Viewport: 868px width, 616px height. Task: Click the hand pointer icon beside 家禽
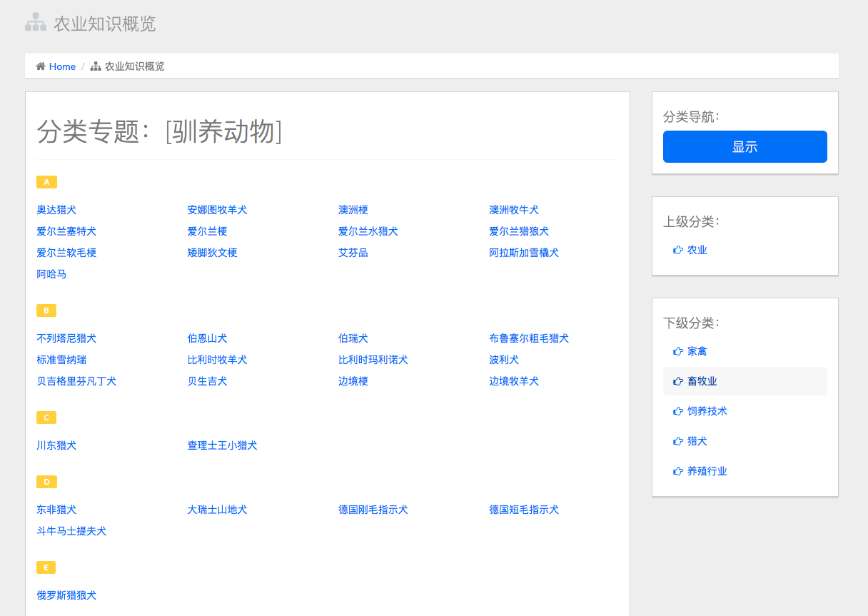(677, 351)
